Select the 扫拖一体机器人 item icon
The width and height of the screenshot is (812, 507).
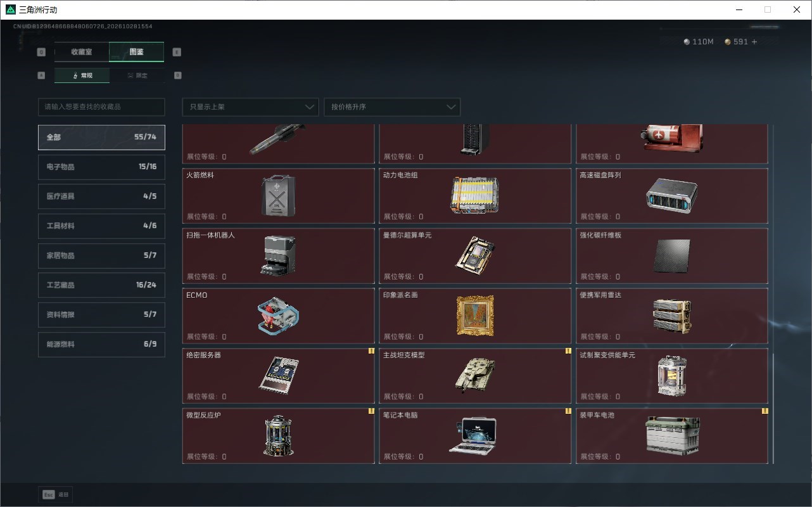click(279, 255)
